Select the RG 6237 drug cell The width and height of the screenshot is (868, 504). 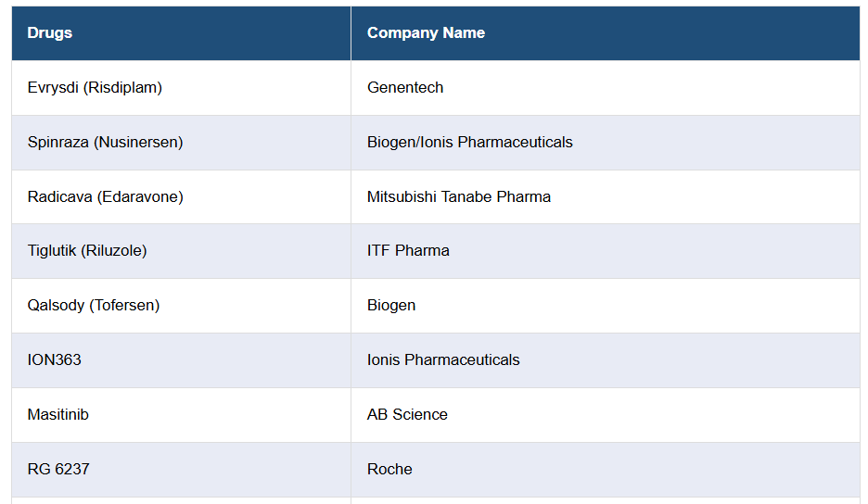[58, 469]
